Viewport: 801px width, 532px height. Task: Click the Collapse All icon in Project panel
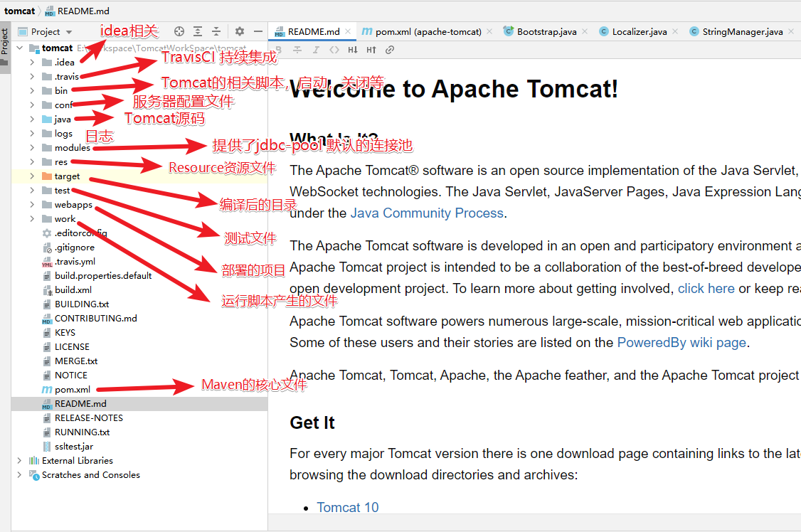216,32
